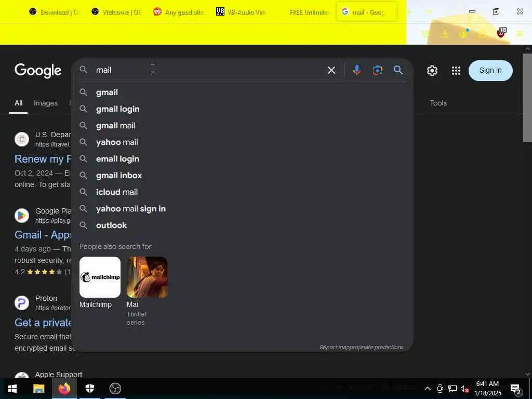The image size is (532, 399).
Task: Select the mail - Google tab
Action: (366, 12)
